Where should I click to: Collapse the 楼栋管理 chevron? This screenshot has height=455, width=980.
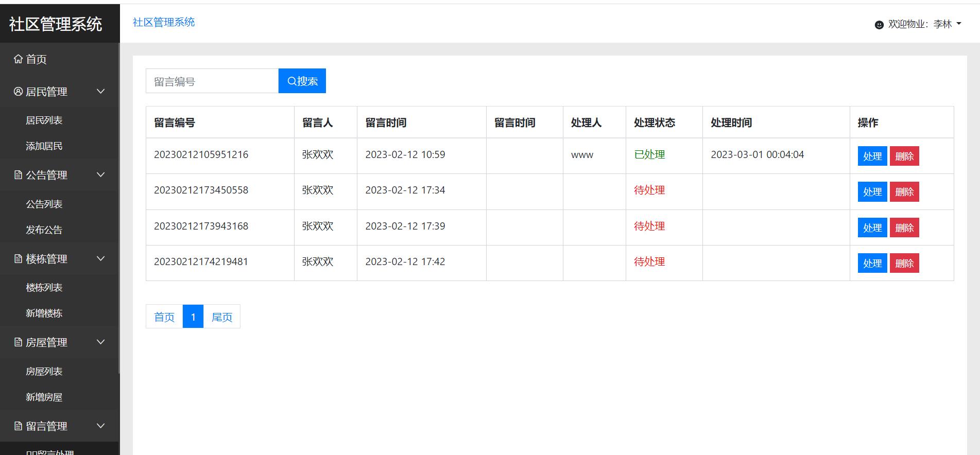(101, 258)
